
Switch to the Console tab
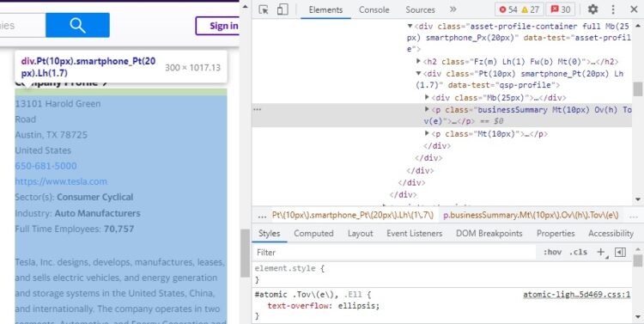[374, 9]
